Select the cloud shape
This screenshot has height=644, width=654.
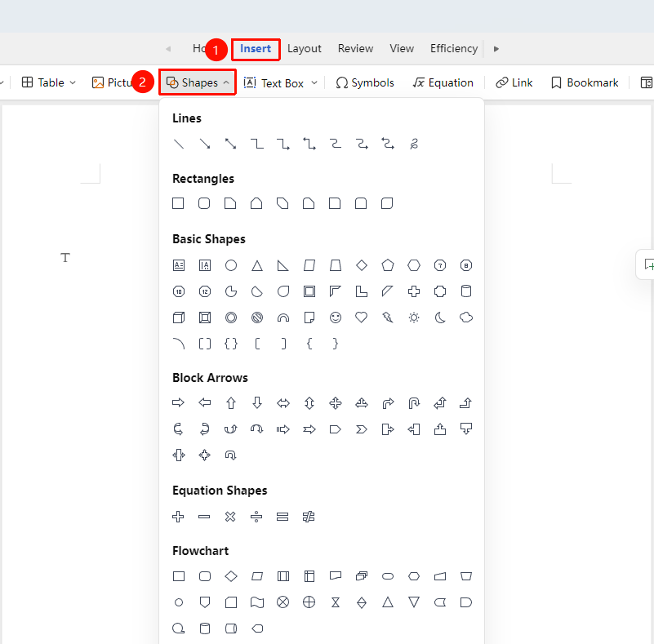[466, 318]
